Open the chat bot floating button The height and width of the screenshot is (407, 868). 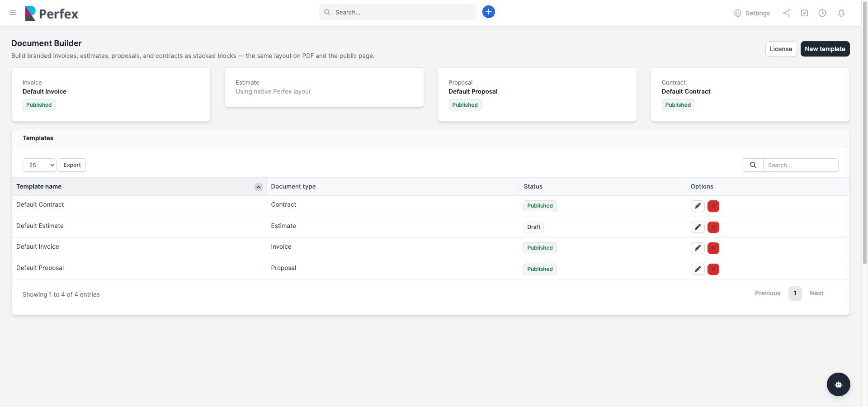point(839,384)
